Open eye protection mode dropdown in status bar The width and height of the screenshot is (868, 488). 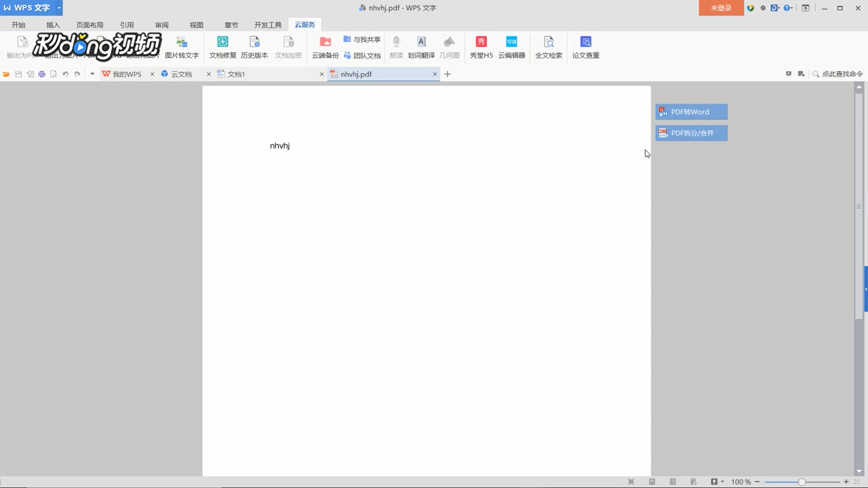(x=717, y=482)
